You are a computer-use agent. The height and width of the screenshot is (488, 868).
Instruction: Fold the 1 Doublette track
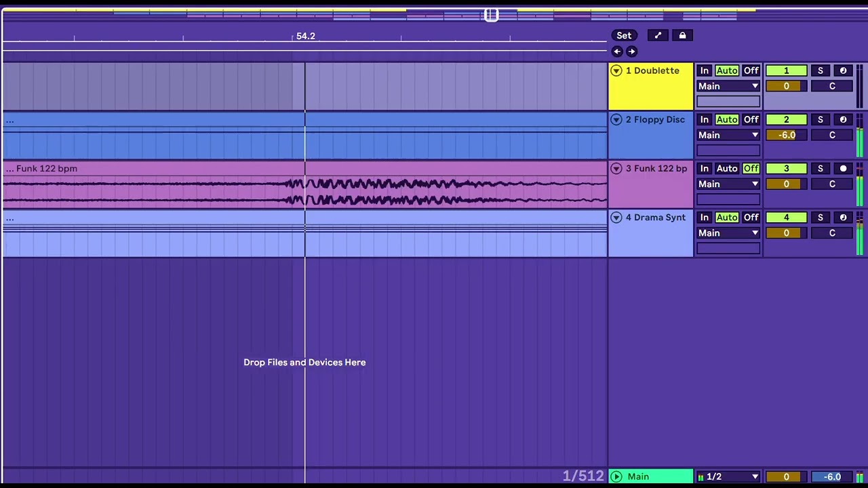tap(616, 70)
